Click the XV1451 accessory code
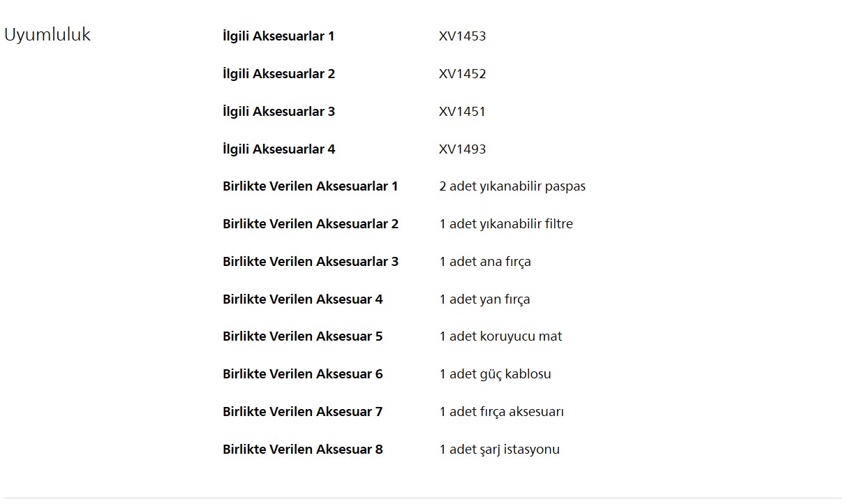 (462, 112)
